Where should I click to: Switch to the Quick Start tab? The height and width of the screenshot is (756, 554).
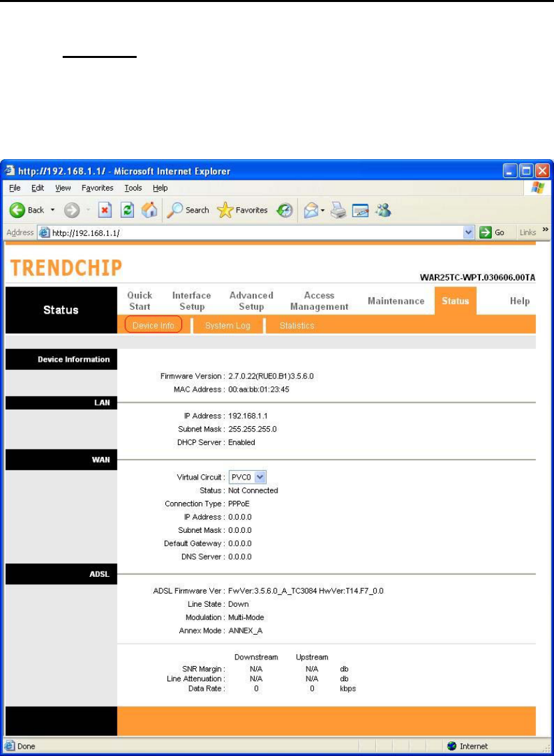point(140,301)
